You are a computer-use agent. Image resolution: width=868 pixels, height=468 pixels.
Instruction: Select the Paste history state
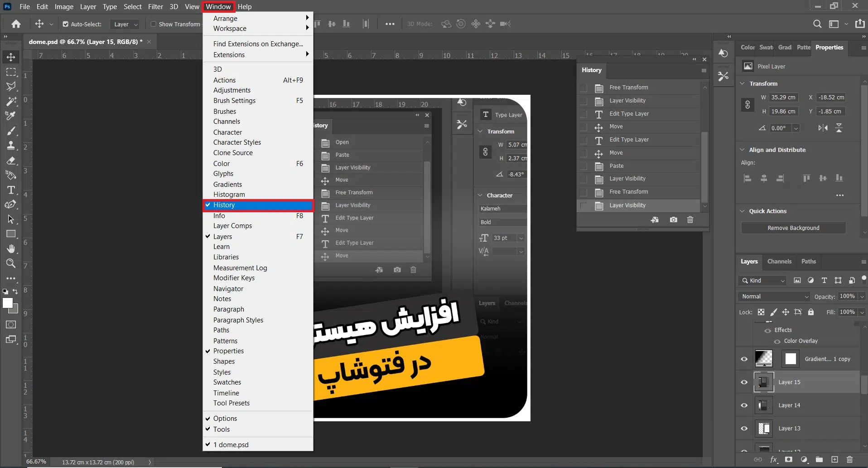(616, 166)
